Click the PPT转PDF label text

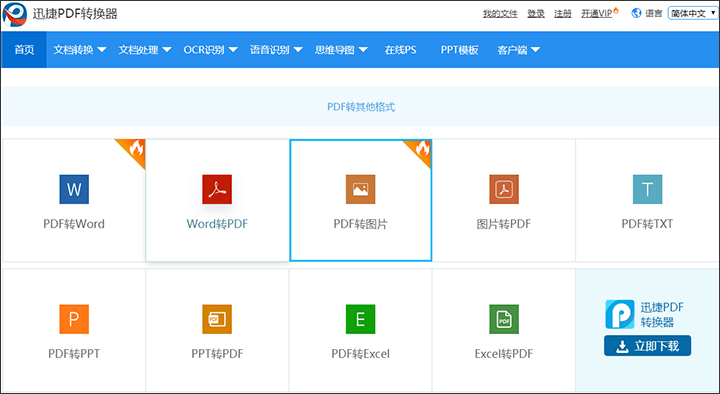[217, 354]
